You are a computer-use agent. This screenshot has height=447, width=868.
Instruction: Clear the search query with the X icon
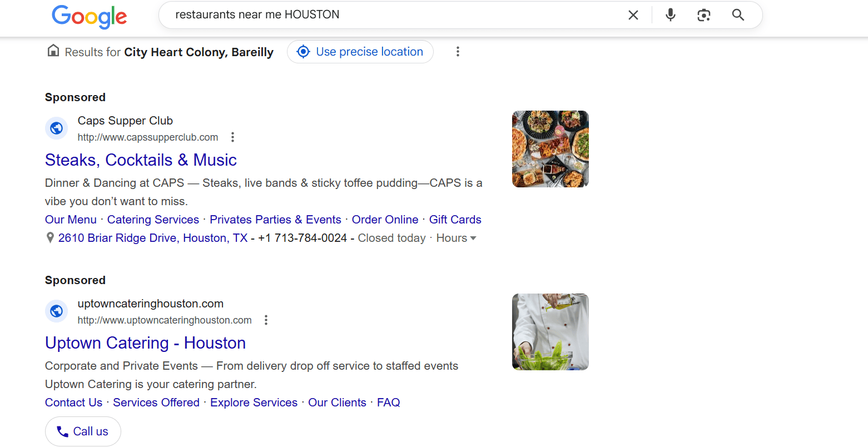click(633, 15)
